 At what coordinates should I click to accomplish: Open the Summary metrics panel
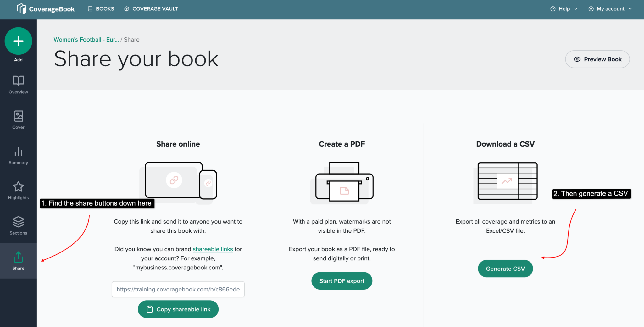point(18,153)
